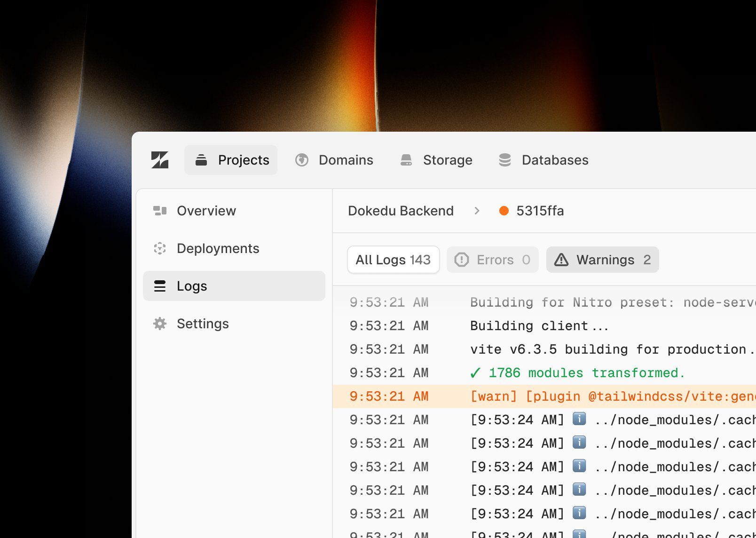The image size is (756, 538).
Task: Click the breadcrumb chevron separator
Action: click(477, 211)
